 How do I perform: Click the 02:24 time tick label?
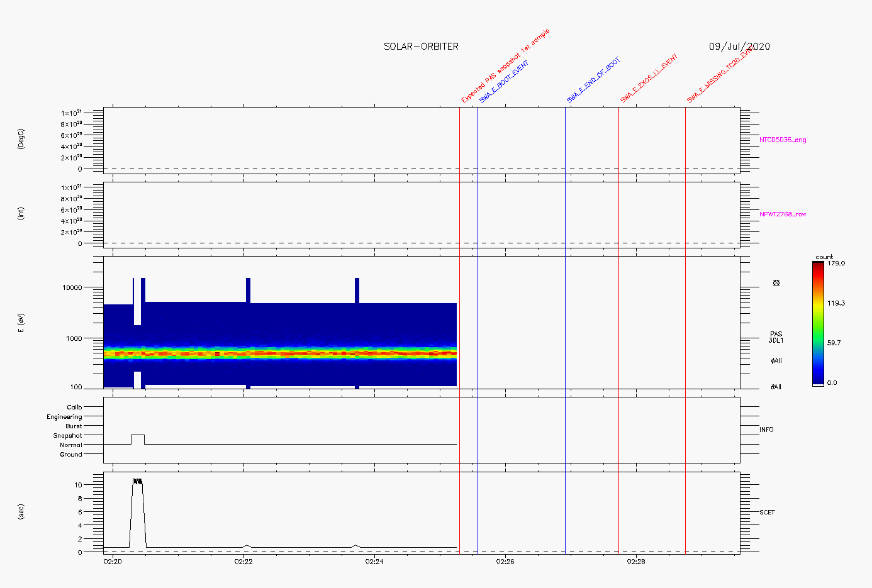tap(374, 562)
